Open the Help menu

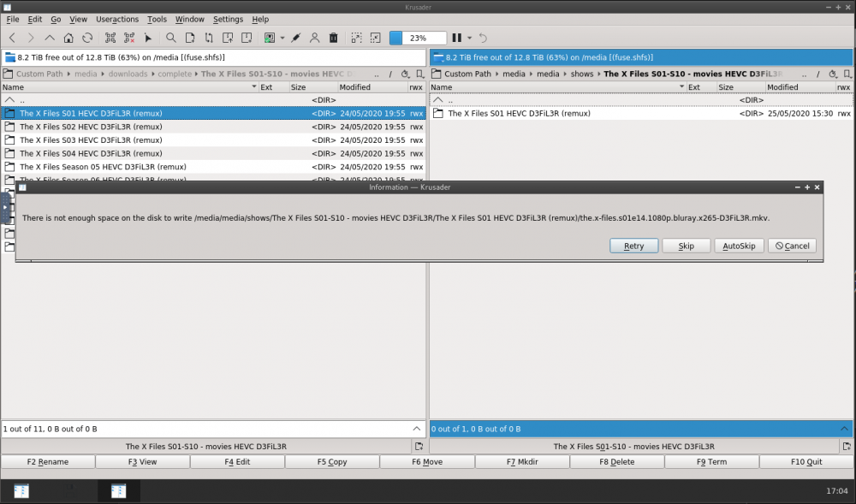[260, 19]
